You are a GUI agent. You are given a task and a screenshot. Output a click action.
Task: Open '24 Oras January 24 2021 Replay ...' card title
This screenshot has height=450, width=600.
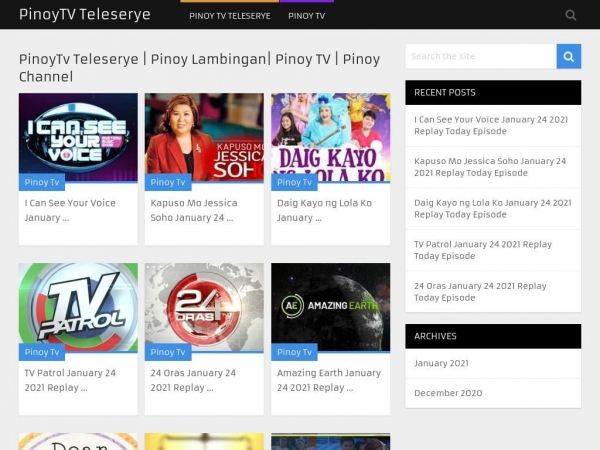pos(193,380)
